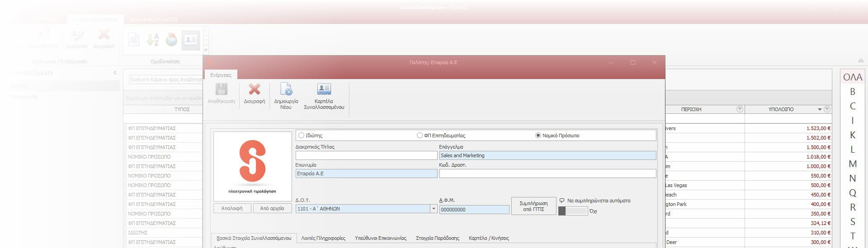Click the A-Z sort grouping icon
Viewport: 868px width, 248px height.
[x=153, y=40]
